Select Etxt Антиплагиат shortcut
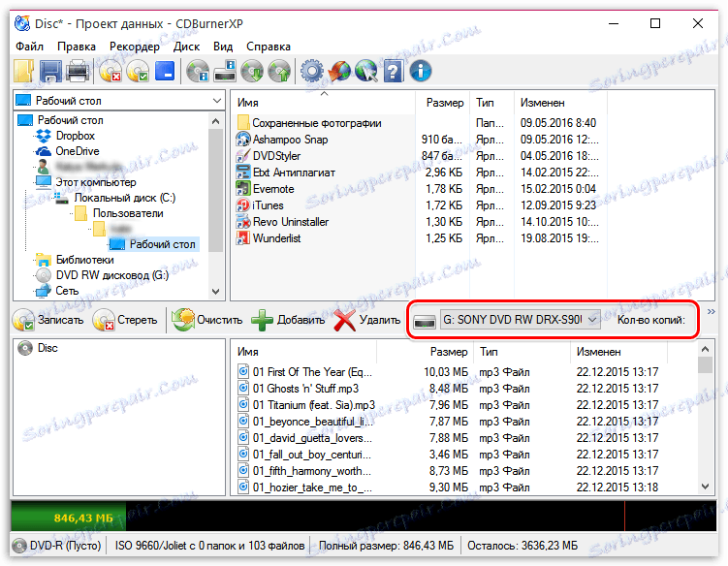The image size is (728, 566). (x=294, y=173)
